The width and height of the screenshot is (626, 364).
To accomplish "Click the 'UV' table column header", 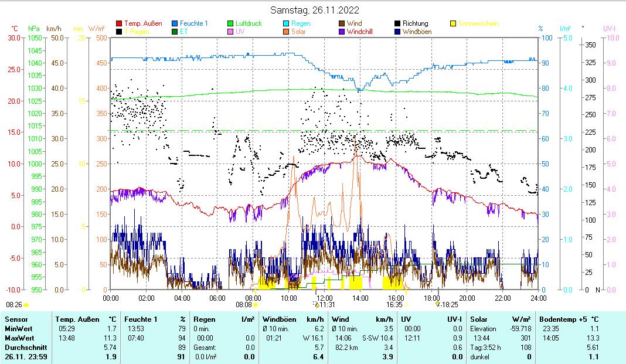I will 406,319.
